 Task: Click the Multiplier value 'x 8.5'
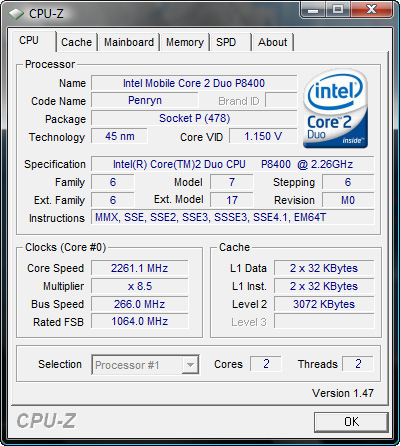[140, 286]
